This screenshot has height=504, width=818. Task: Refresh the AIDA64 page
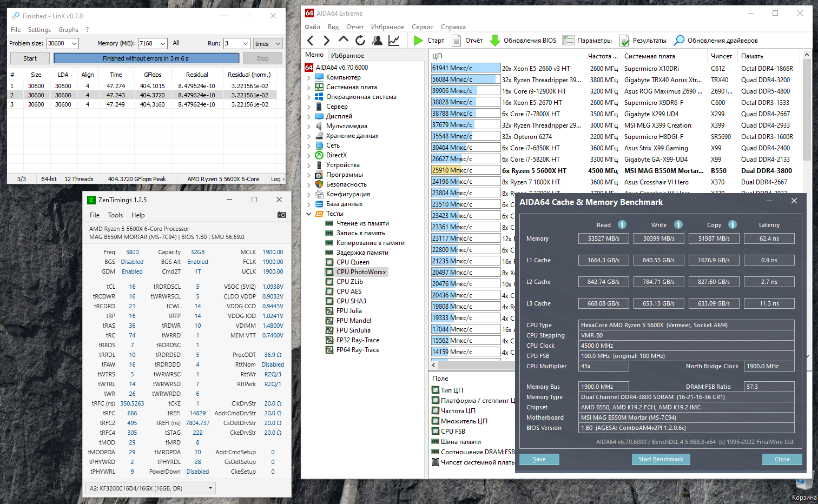[x=360, y=41]
